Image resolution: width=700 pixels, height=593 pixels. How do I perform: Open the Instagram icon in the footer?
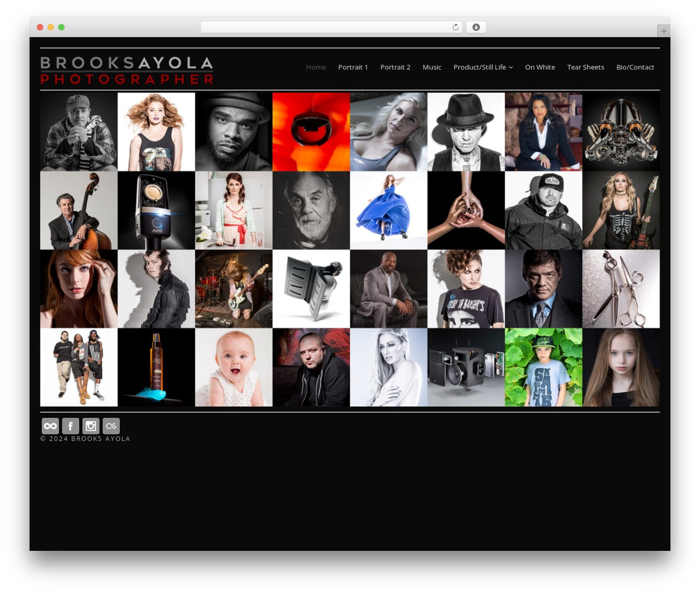91,426
